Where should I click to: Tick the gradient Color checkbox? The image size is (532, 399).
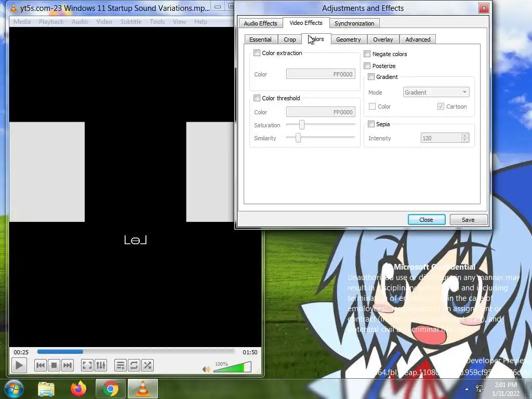pyautogui.click(x=372, y=107)
